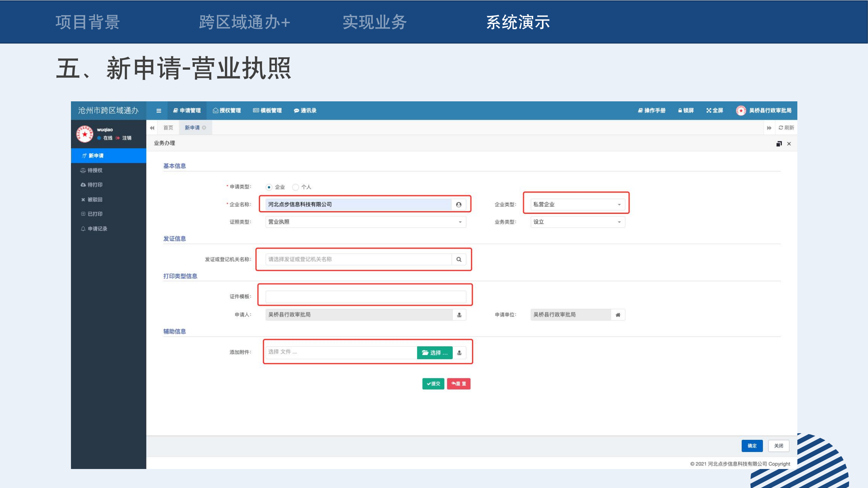The height and width of the screenshot is (488, 868).
Task: Select the 企业 radio button
Action: 269,187
